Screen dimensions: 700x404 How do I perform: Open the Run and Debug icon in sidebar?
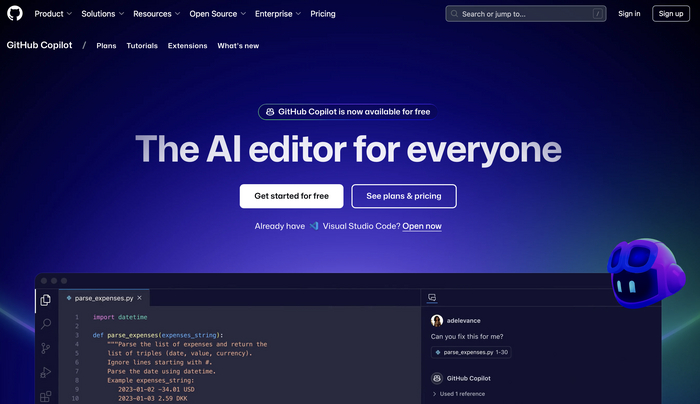coord(46,372)
